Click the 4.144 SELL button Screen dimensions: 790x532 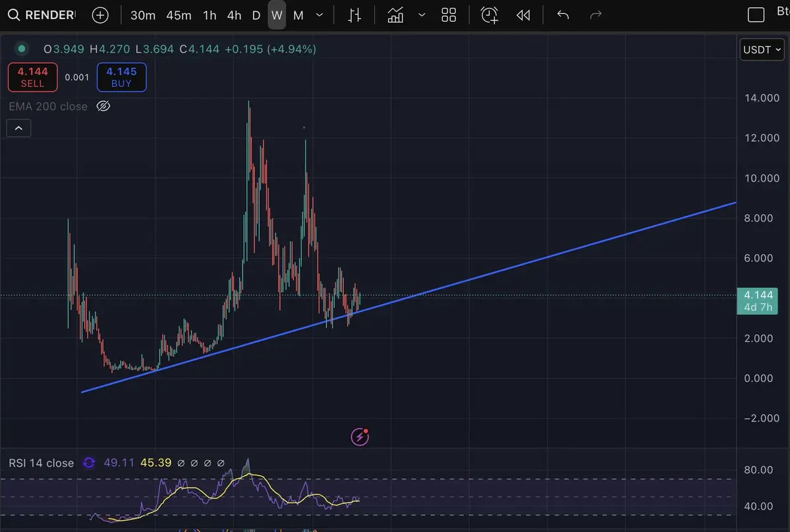[33, 77]
